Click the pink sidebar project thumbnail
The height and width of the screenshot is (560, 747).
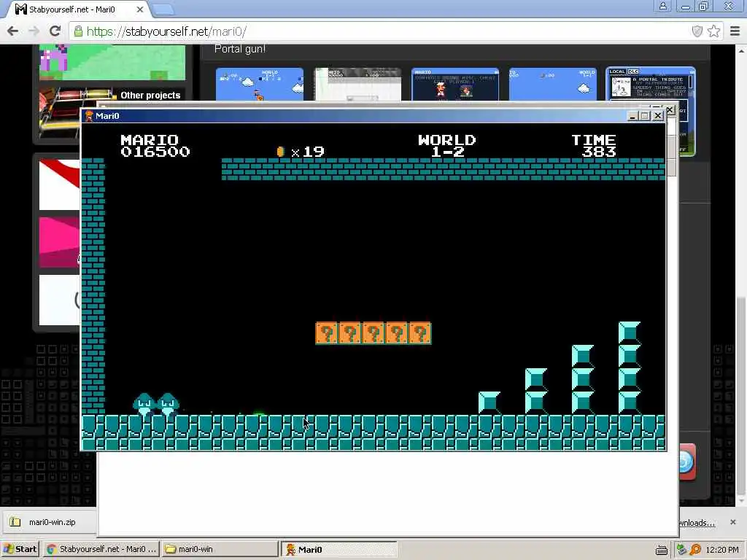tap(60, 242)
